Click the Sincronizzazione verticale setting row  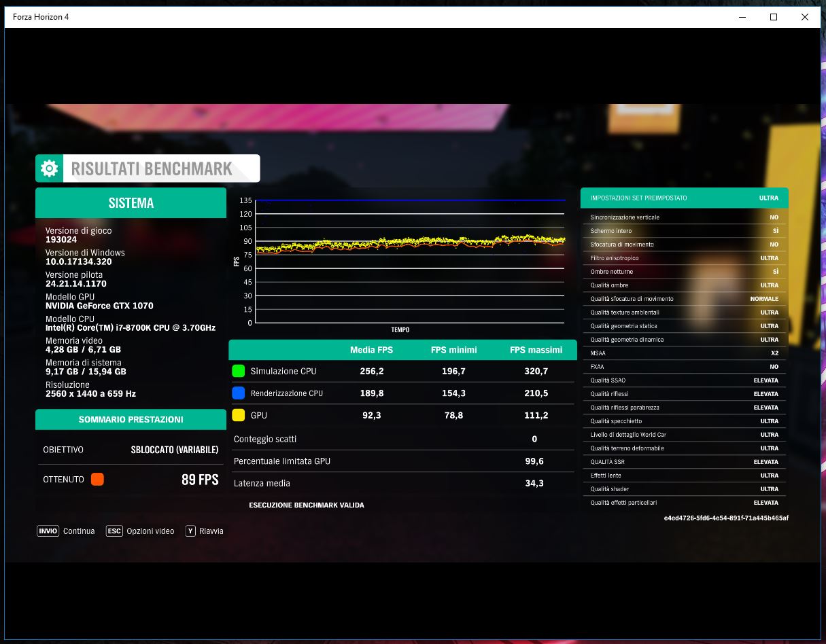coord(685,217)
